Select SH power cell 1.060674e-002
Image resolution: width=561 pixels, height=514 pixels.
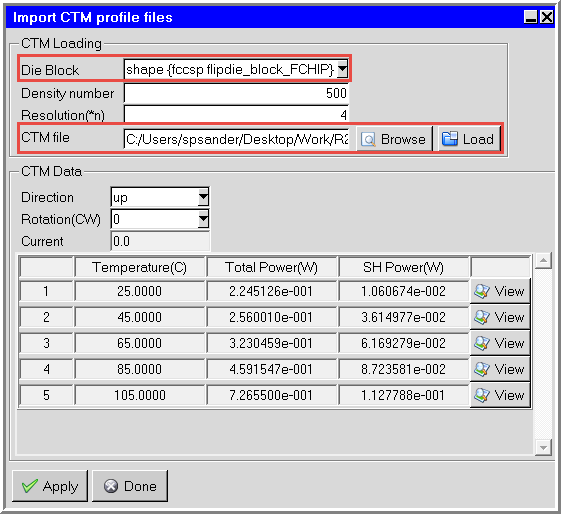click(x=404, y=291)
